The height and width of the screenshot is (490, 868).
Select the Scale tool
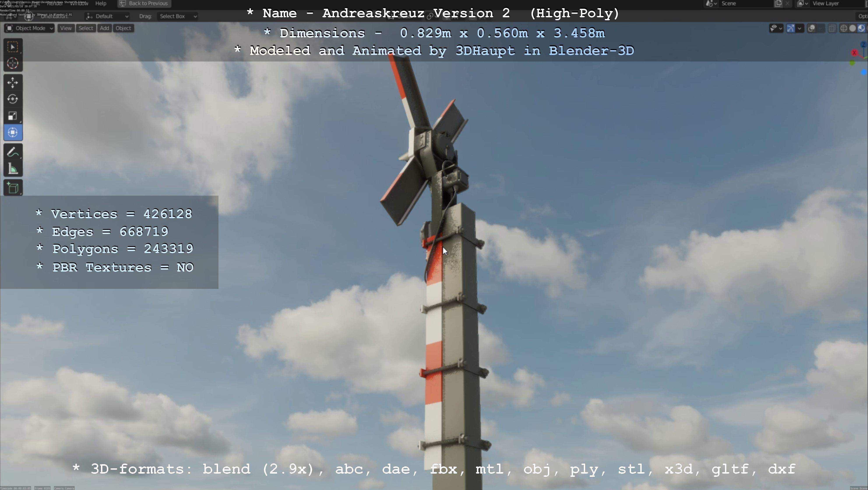(x=13, y=116)
